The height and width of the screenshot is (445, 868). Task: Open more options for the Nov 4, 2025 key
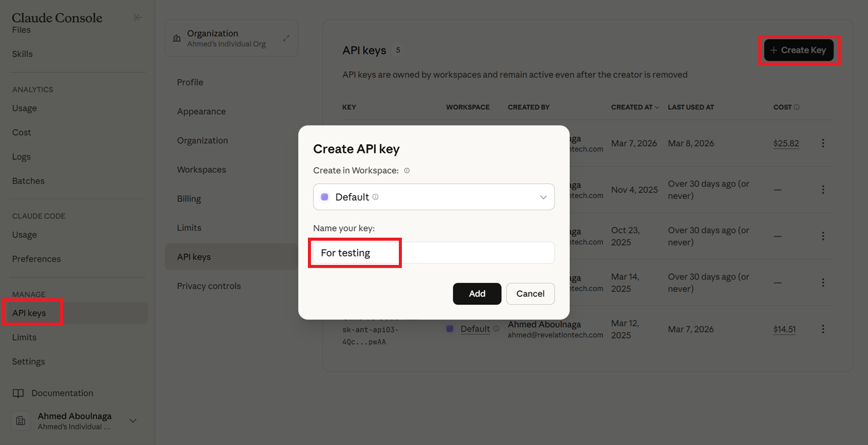[x=823, y=190]
